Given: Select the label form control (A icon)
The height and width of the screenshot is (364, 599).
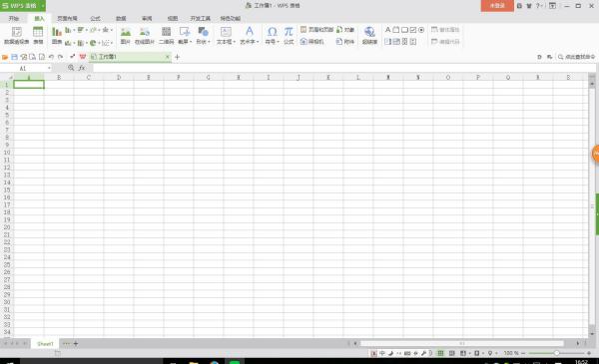Looking at the screenshot, I should coord(387,29).
